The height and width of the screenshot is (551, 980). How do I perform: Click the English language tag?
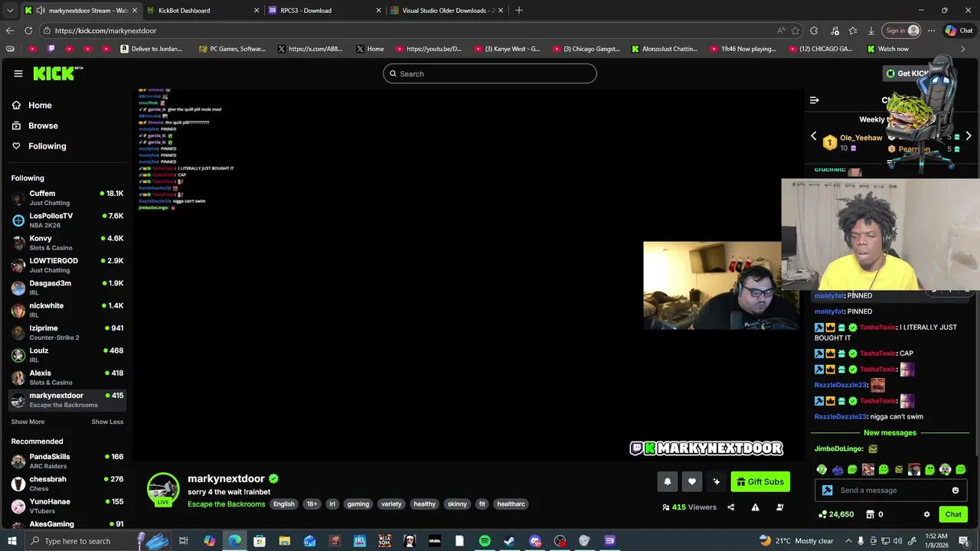click(x=283, y=504)
